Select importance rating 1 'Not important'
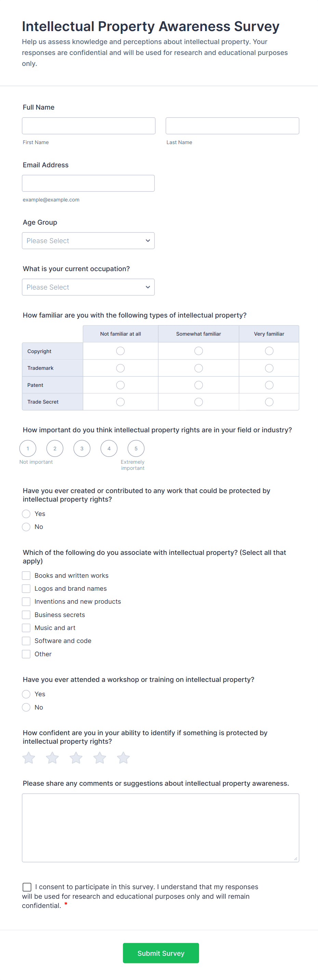Viewport: 318px width, 980px height. 28,448
